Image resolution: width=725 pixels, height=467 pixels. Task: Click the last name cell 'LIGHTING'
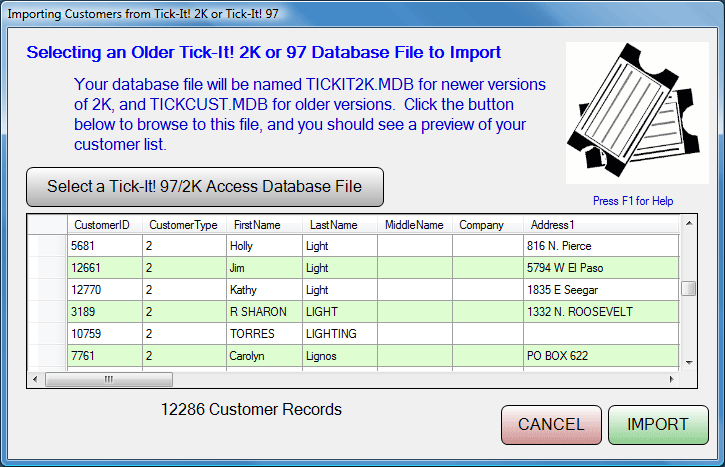tap(340, 334)
